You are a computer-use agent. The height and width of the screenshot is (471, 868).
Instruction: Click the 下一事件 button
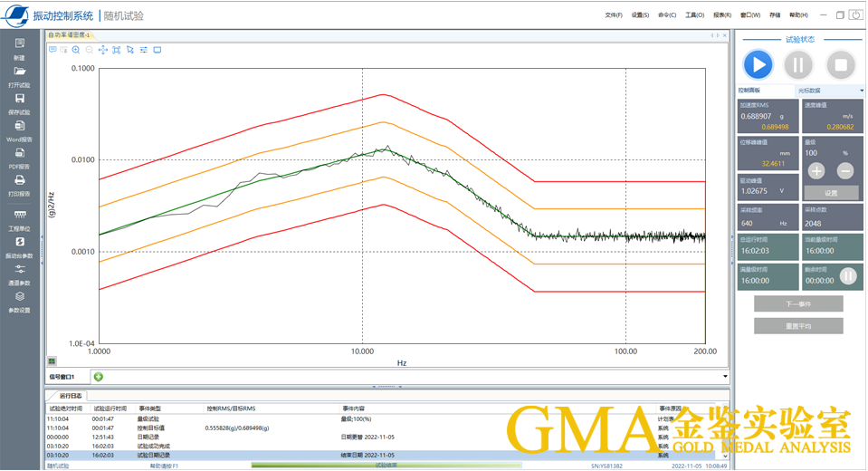click(x=798, y=303)
